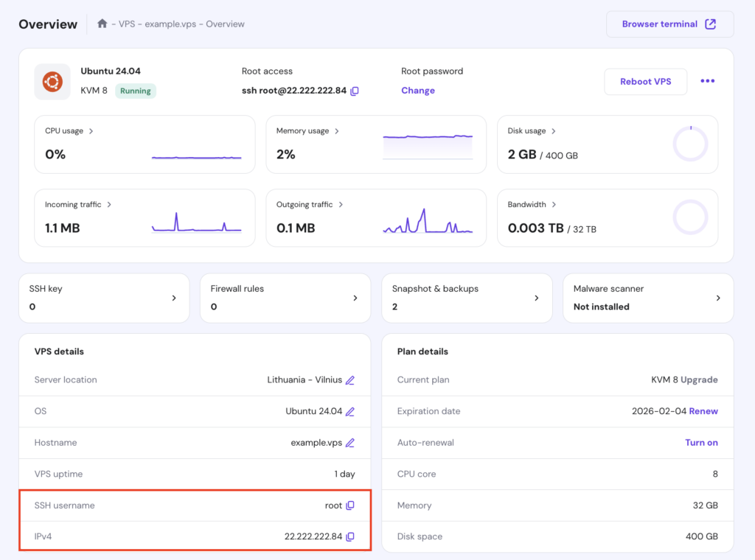
Task: Launch the Browser terminal
Action: pos(669,24)
